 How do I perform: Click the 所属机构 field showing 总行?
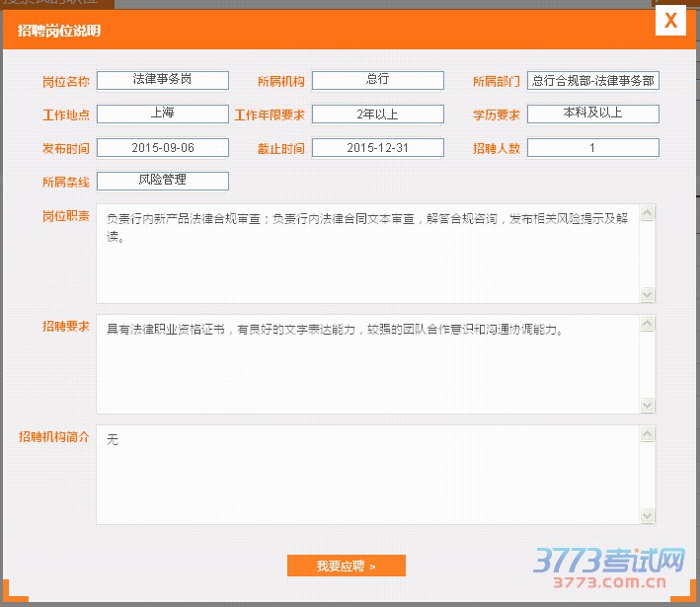377,80
